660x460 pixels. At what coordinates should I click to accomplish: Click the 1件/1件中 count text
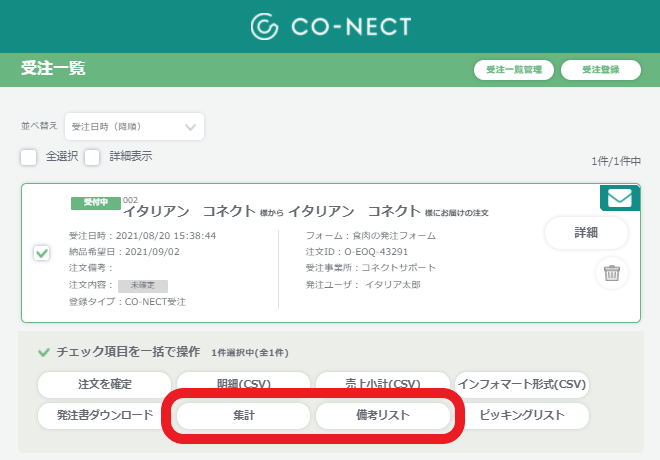(x=616, y=161)
